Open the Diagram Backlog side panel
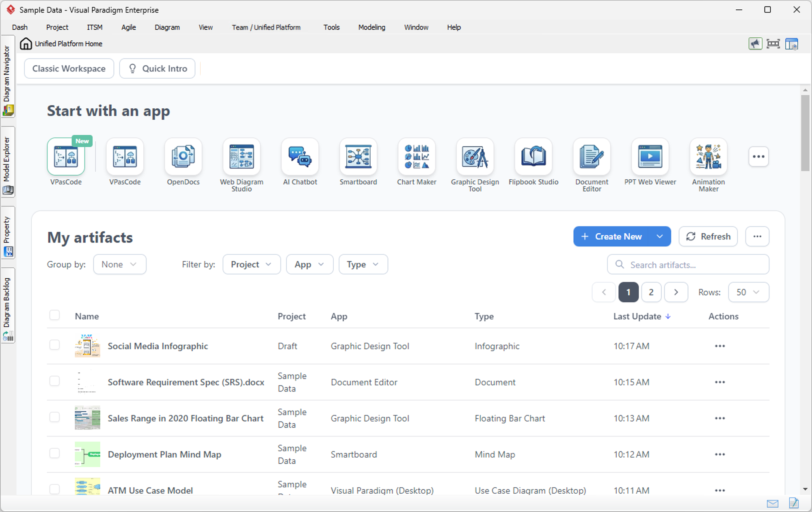Image resolution: width=812 pixels, height=512 pixels. 8,306
